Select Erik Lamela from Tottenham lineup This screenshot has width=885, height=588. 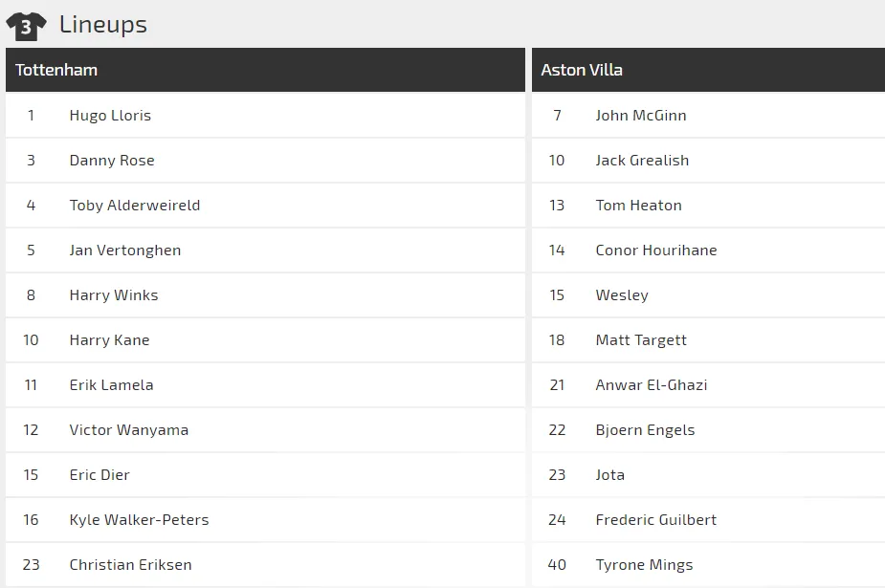tap(111, 385)
